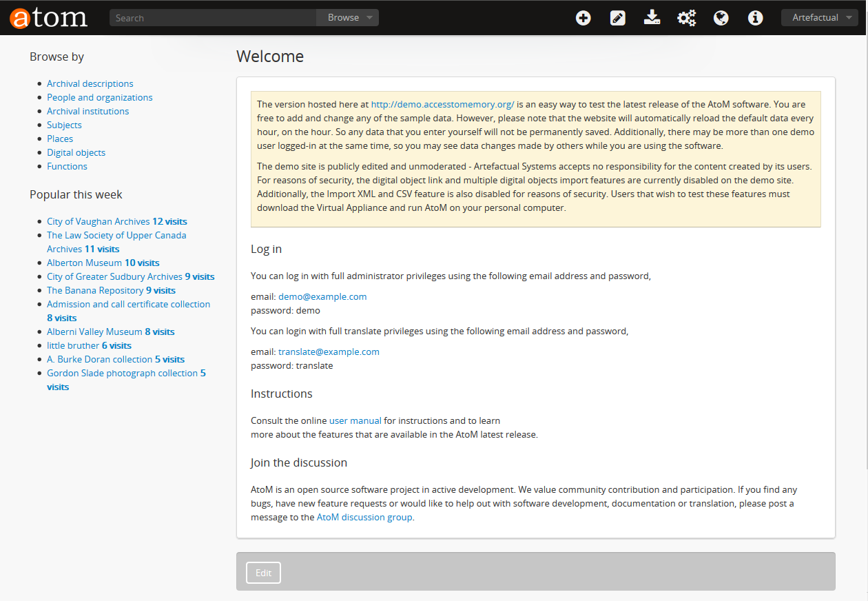Click the add new record plus icon
868x601 pixels.
[x=583, y=18]
